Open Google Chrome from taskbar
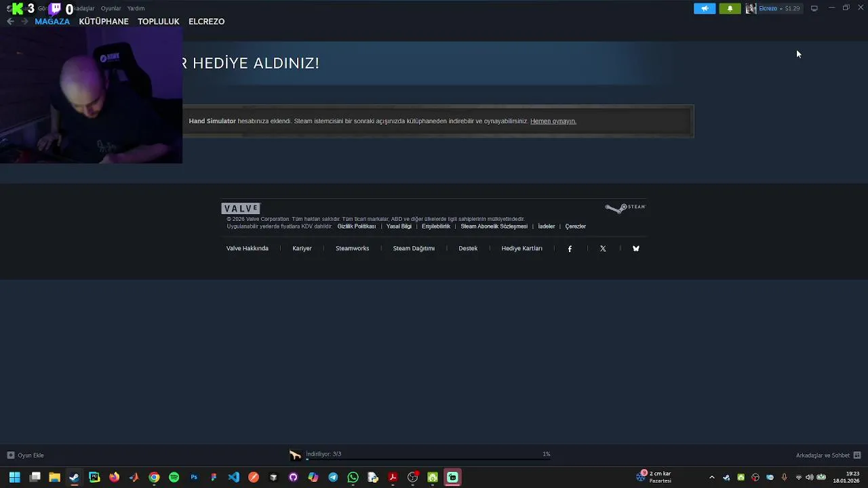This screenshot has width=868, height=488. click(x=154, y=477)
